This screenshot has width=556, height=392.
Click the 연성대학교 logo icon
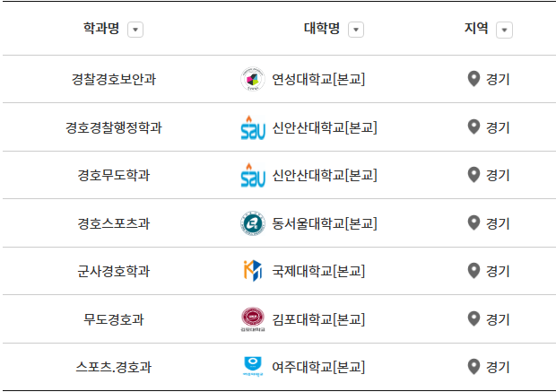click(x=253, y=79)
